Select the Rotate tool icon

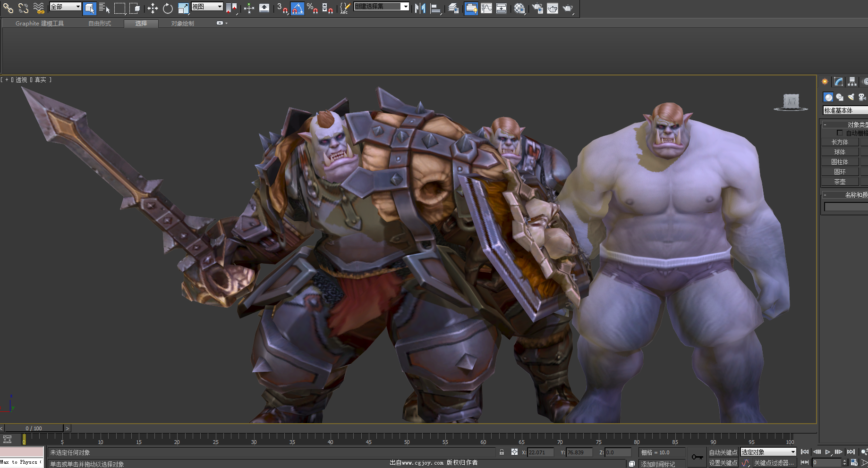tap(168, 8)
